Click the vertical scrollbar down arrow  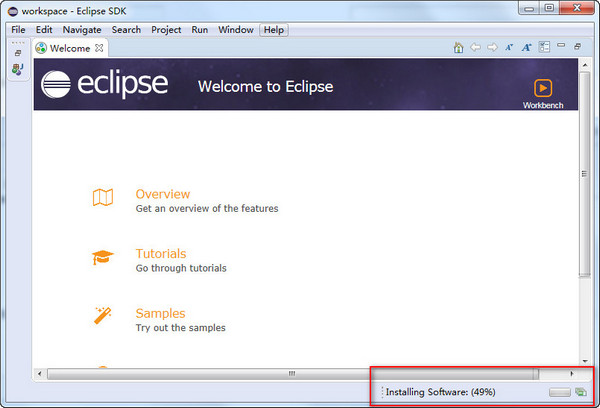point(585,361)
